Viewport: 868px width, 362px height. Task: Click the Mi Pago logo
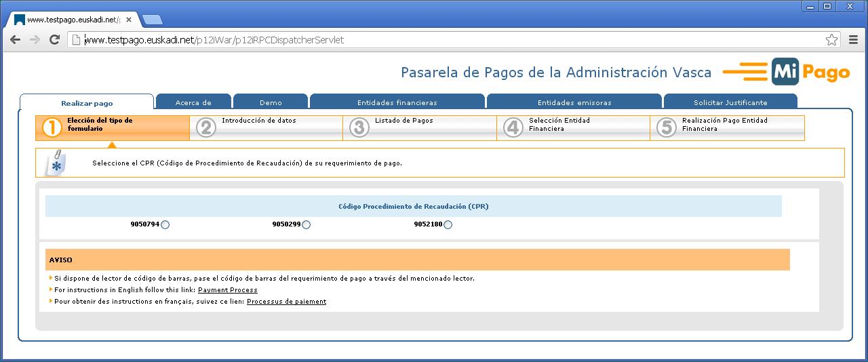[x=810, y=73]
